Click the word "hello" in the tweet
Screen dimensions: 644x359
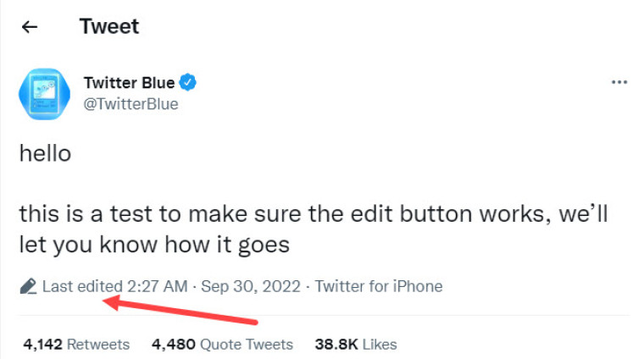coord(45,154)
